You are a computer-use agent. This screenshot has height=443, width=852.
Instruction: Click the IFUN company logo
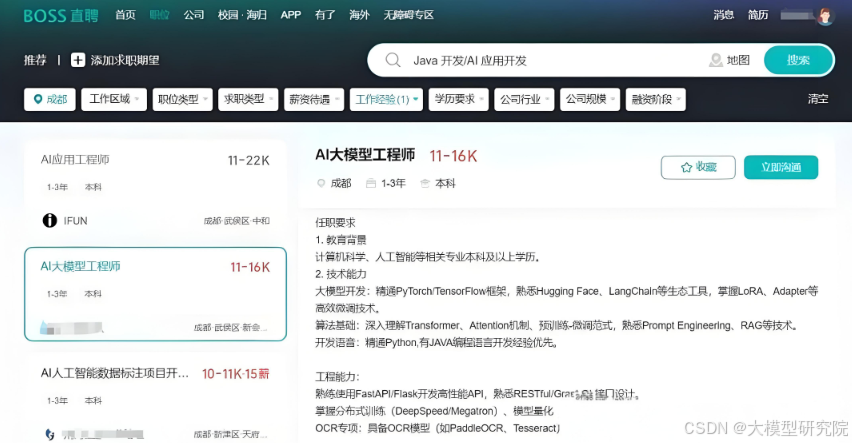tap(49, 220)
